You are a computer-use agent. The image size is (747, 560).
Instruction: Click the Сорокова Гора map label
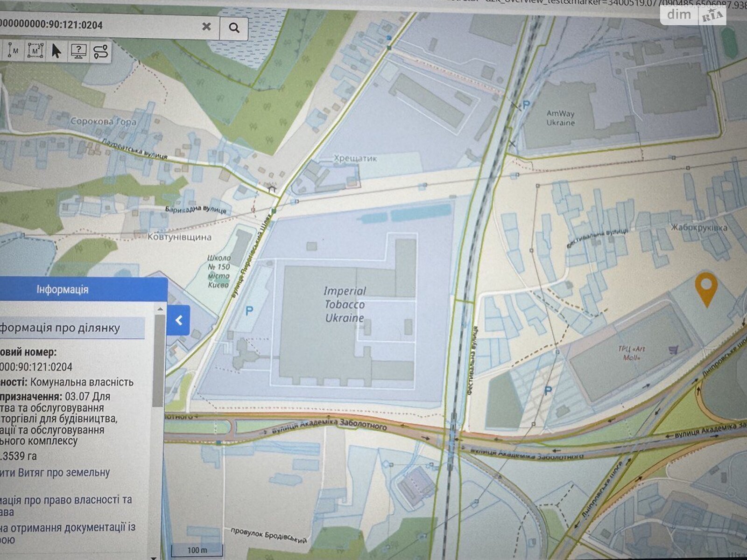point(103,121)
